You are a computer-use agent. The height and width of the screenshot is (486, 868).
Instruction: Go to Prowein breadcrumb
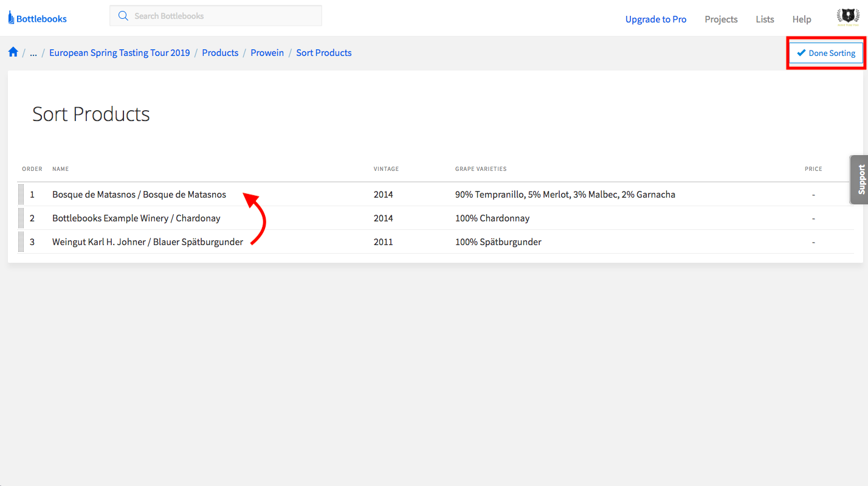pos(267,53)
